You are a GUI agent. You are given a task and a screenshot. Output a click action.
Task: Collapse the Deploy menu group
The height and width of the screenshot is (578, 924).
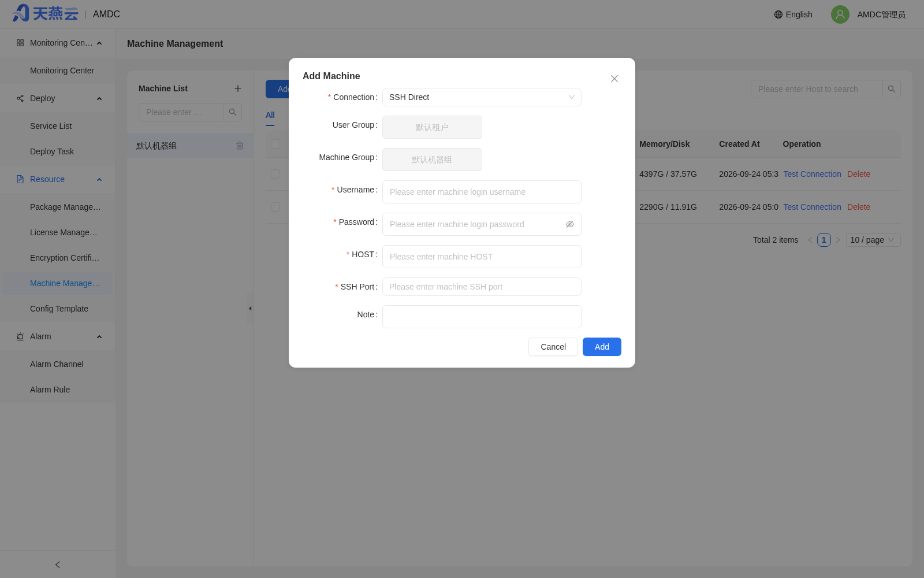click(x=58, y=98)
